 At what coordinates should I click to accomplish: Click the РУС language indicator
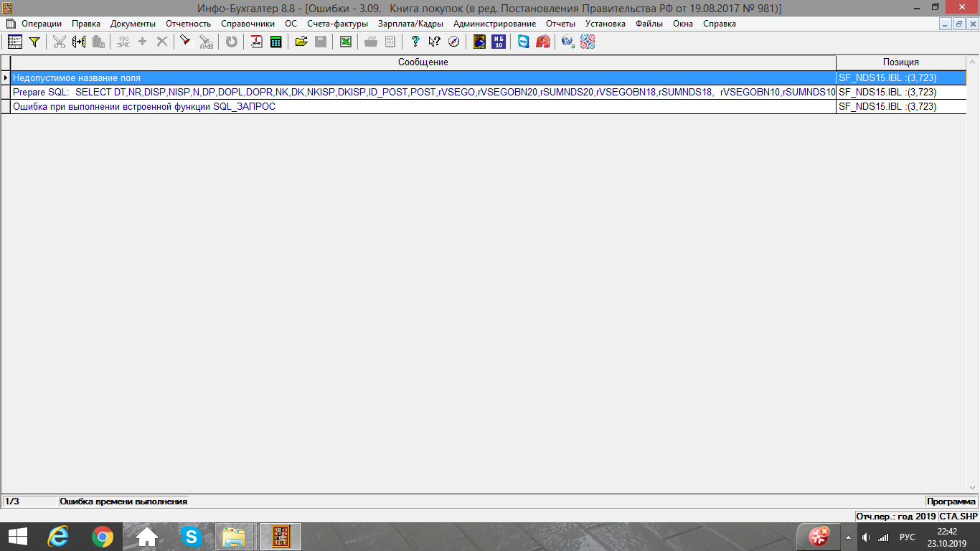pyautogui.click(x=908, y=537)
